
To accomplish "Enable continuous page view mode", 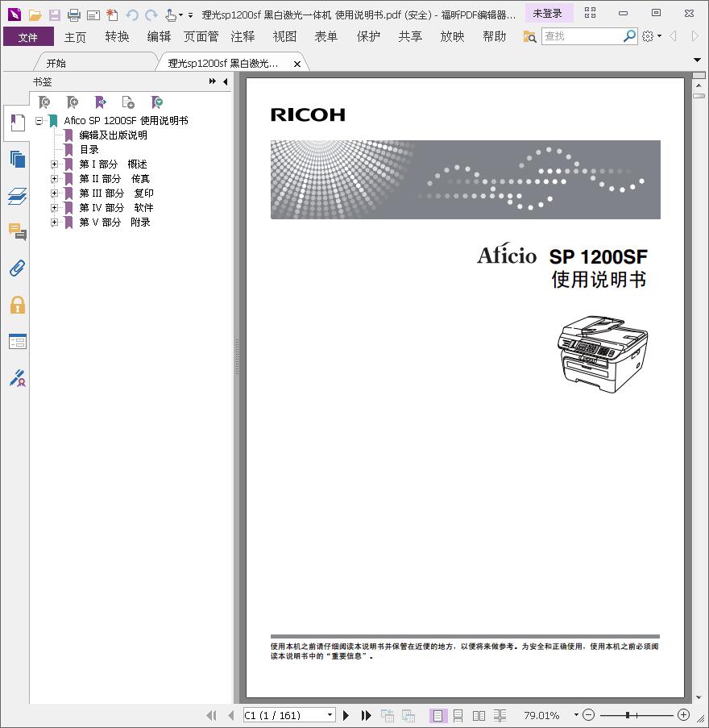I will pyautogui.click(x=458, y=715).
